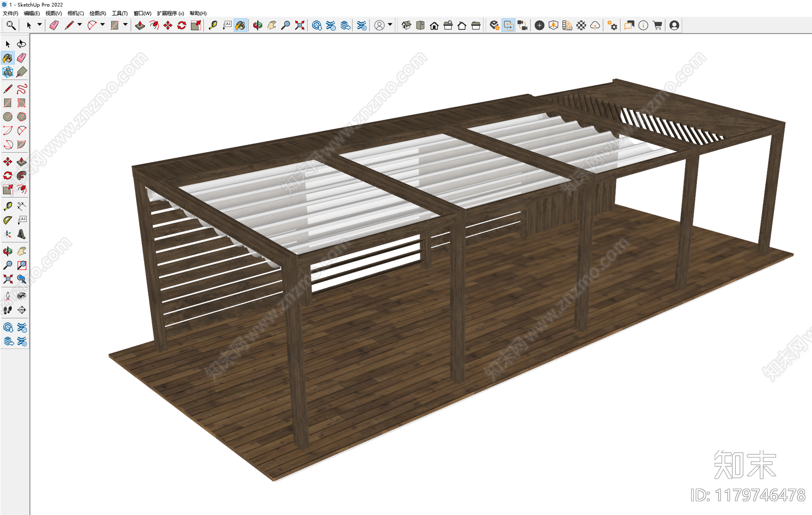Switch to Back view outline house icon
Image resolution: width=812 pixels, height=515 pixels.
(x=462, y=25)
